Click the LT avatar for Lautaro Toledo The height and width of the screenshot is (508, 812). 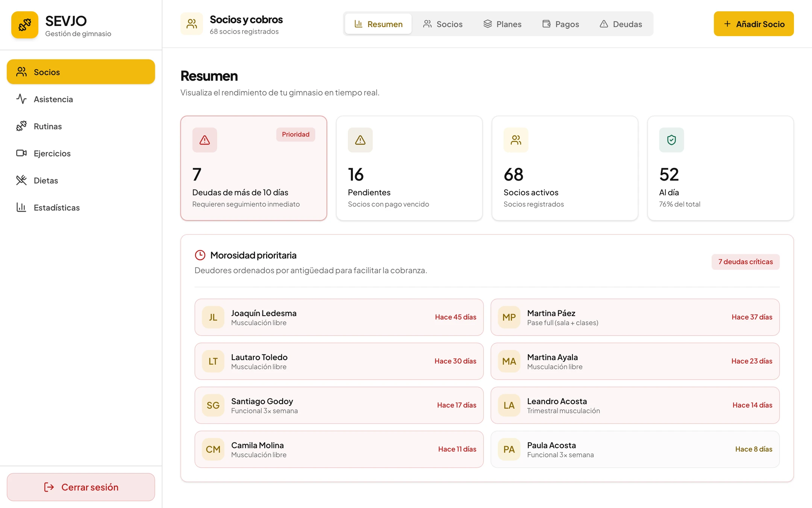coord(213,361)
